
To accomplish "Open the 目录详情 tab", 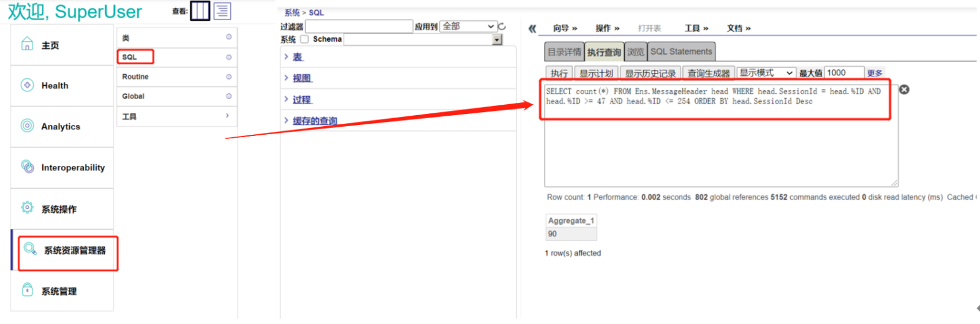I will [564, 52].
